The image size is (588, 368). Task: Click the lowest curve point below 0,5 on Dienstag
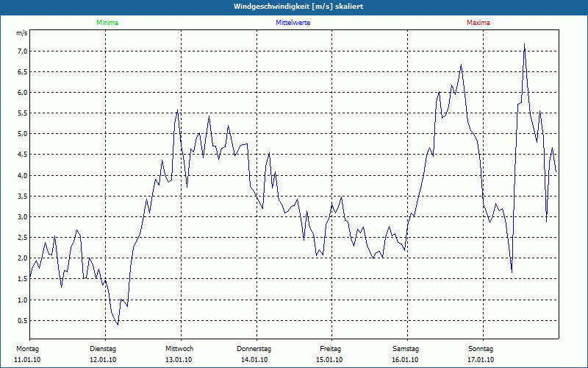tap(118, 324)
